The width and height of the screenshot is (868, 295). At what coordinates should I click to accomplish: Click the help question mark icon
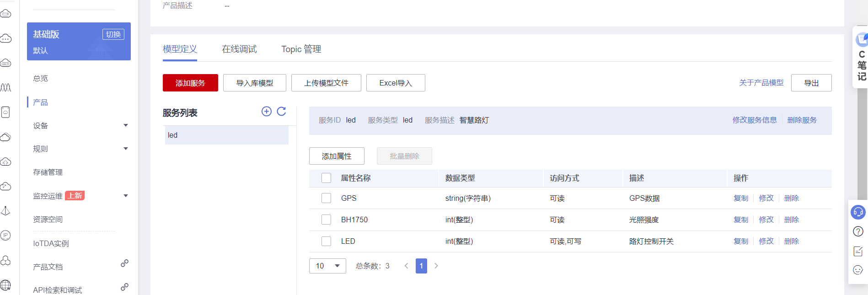[x=858, y=231]
